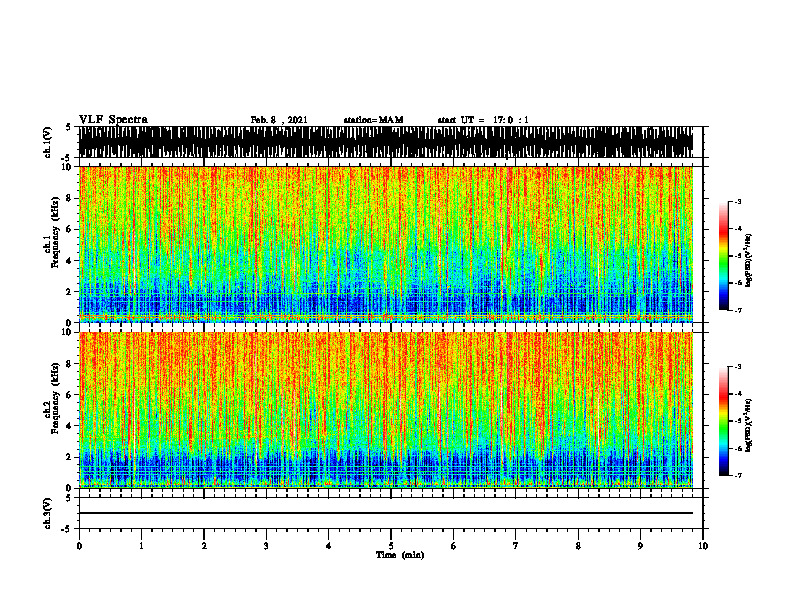Click the ch.1 color bar scale
The image size is (792, 612).
tap(724, 256)
